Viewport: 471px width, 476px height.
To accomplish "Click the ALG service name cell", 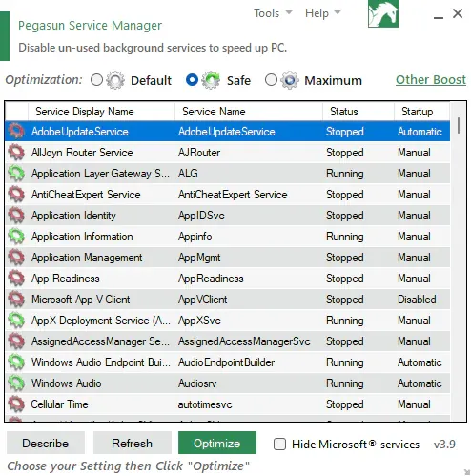I will (x=188, y=174).
